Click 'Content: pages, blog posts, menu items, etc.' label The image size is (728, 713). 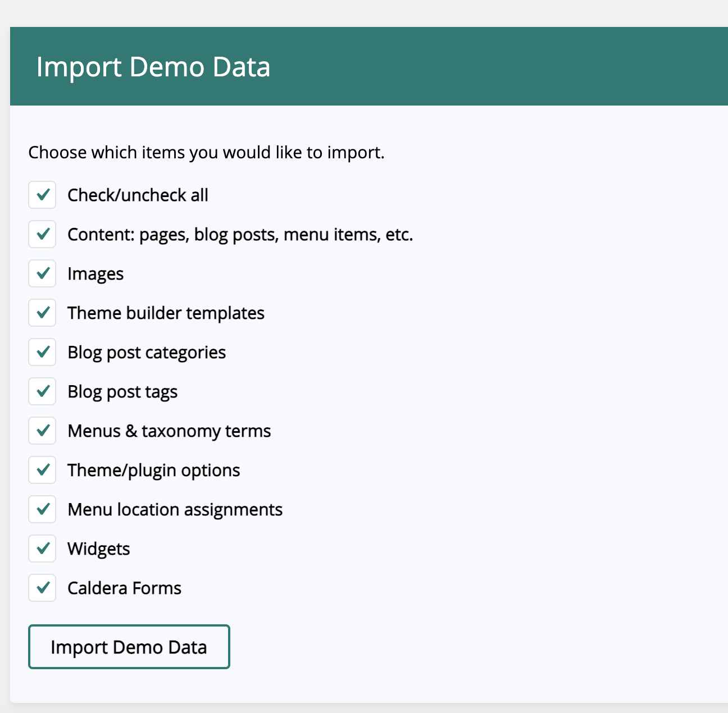click(x=240, y=235)
